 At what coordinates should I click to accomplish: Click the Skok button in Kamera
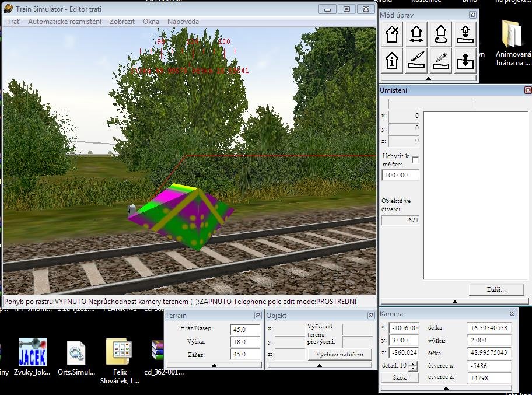pyautogui.click(x=400, y=377)
